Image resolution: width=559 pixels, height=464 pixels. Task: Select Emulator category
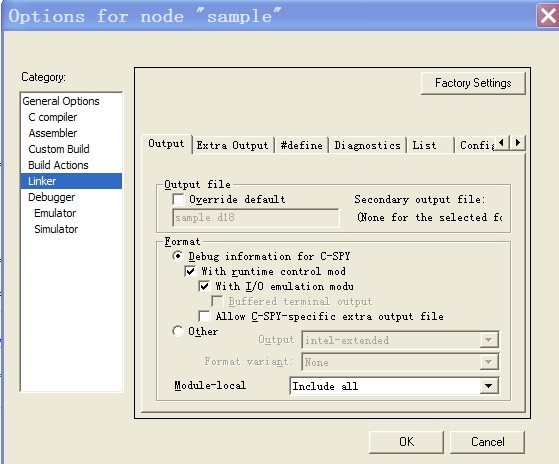[55, 213]
